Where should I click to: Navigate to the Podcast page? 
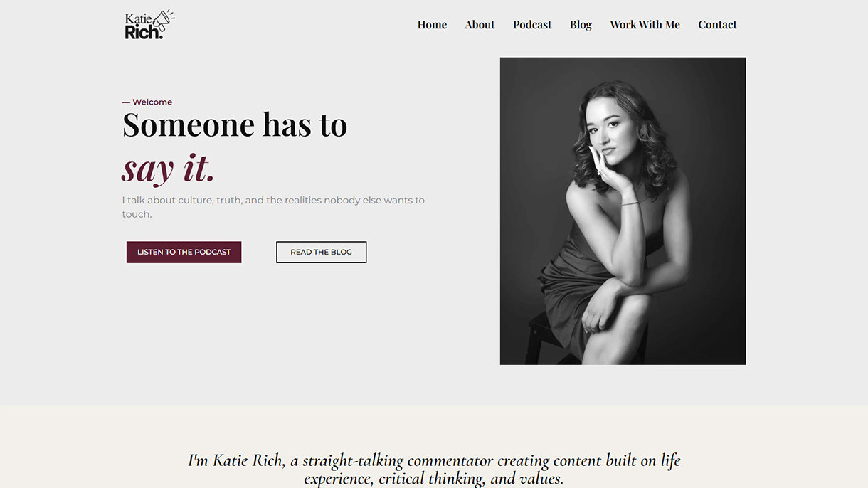(532, 25)
